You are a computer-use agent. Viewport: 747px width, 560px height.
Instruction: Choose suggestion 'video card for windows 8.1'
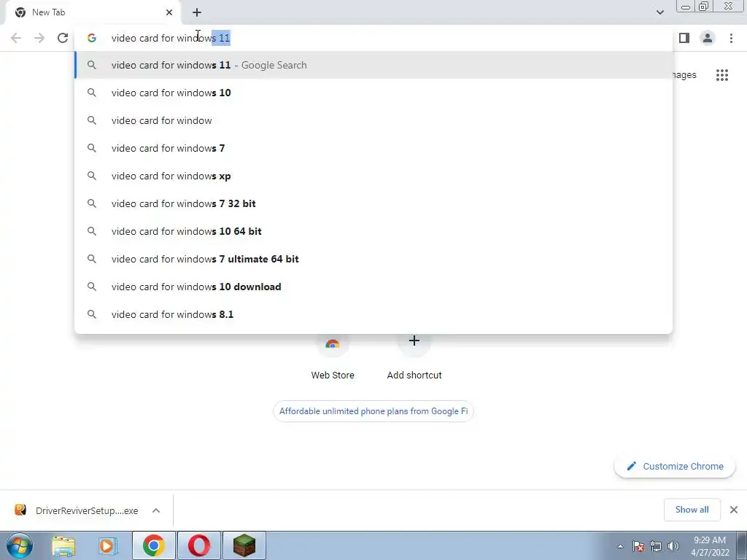(373, 314)
